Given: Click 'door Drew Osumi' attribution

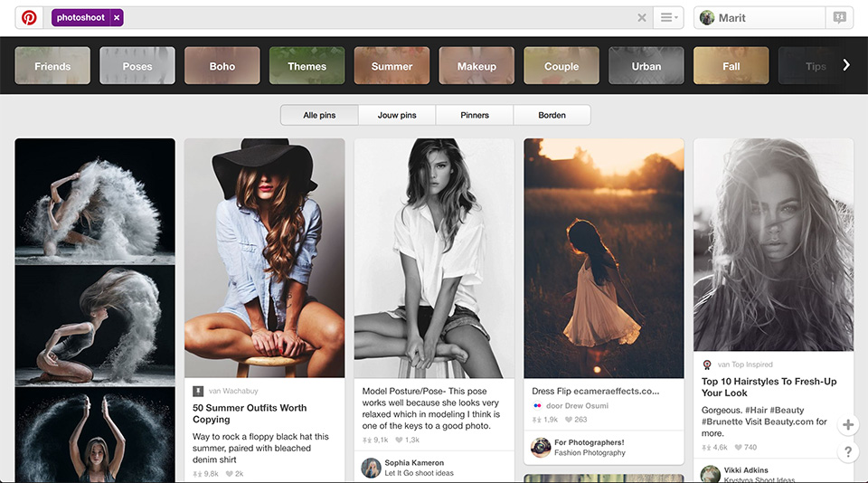Looking at the screenshot, I should pos(578,405).
